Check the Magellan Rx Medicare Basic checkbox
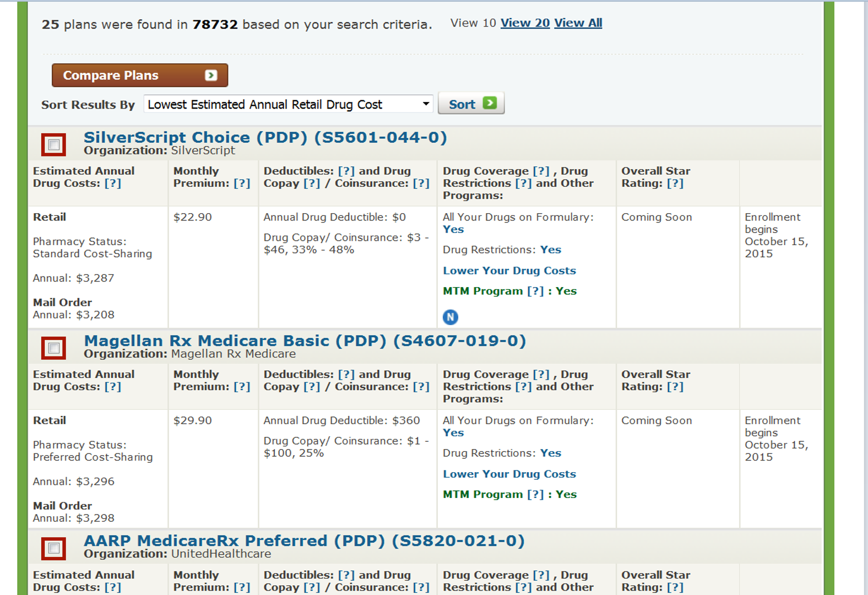The width and height of the screenshot is (868, 595). pos(54,348)
